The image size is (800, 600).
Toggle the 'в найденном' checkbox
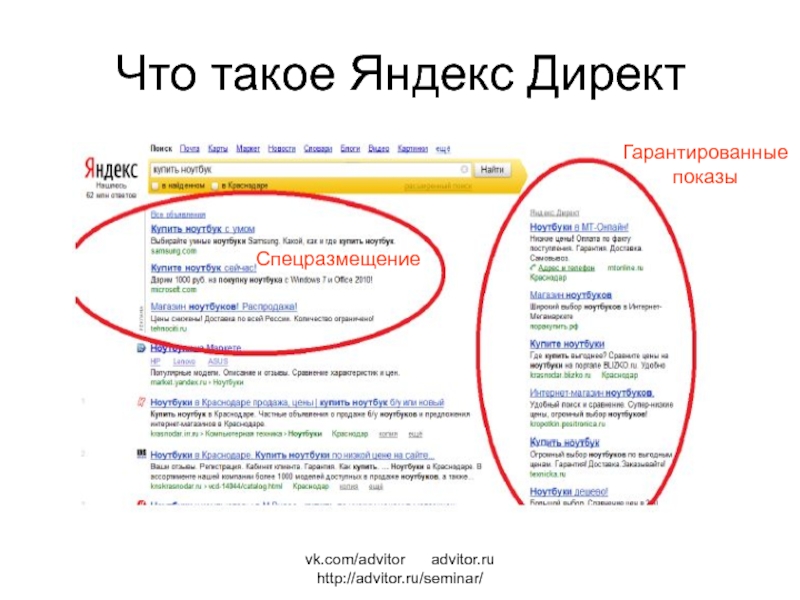pos(155,186)
